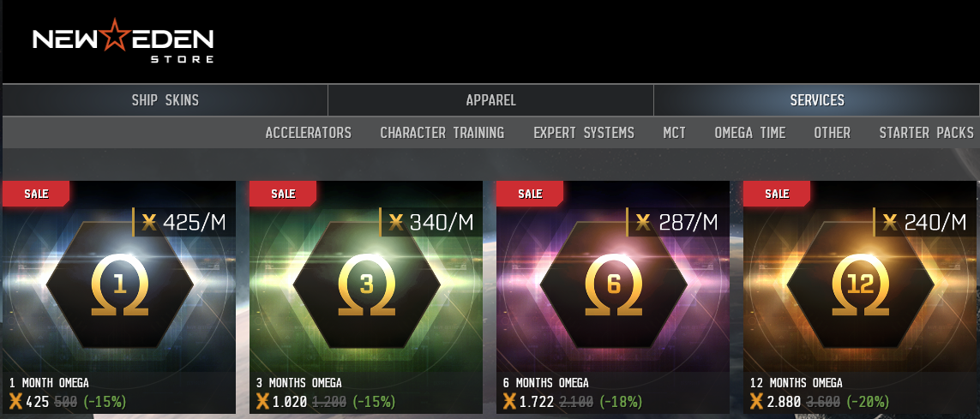
Task: Open the Starter Packs subcategory
Action: [926, 133]
